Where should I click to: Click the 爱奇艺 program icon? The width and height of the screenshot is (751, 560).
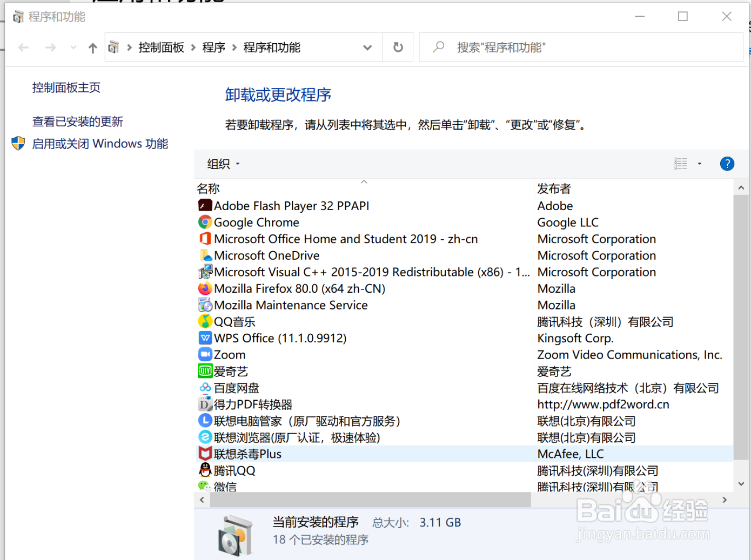(x=205, y=371)
